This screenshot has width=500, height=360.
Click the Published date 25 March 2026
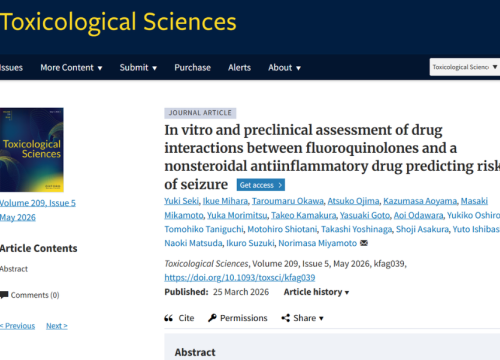241,292
